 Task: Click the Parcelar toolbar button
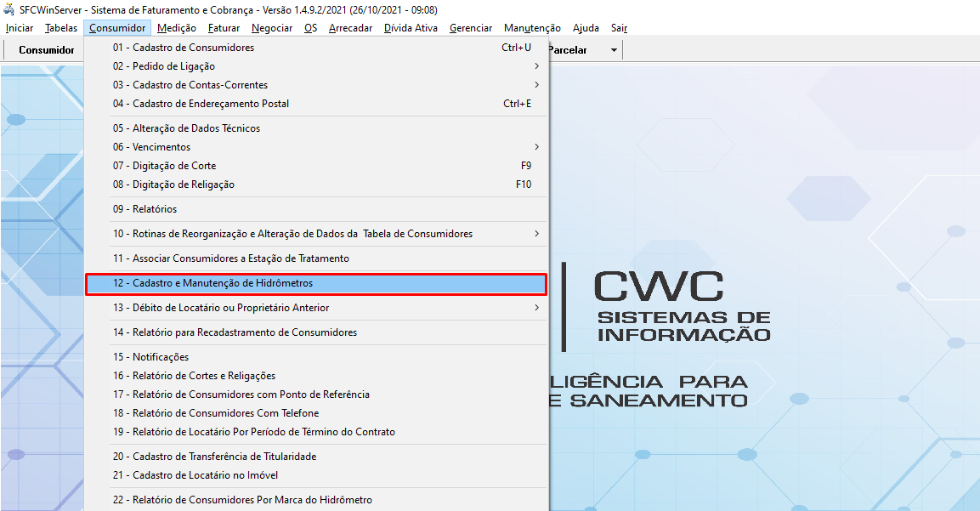point(567,50)
